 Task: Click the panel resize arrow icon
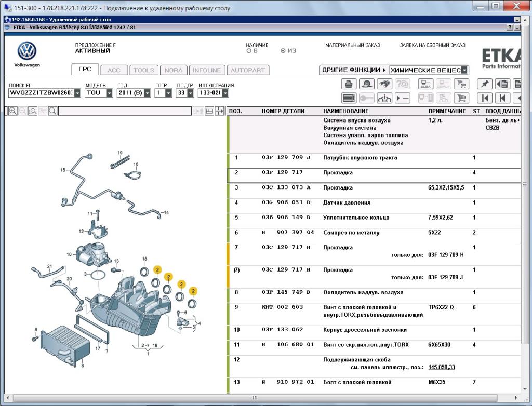click(x=219, y=111)
